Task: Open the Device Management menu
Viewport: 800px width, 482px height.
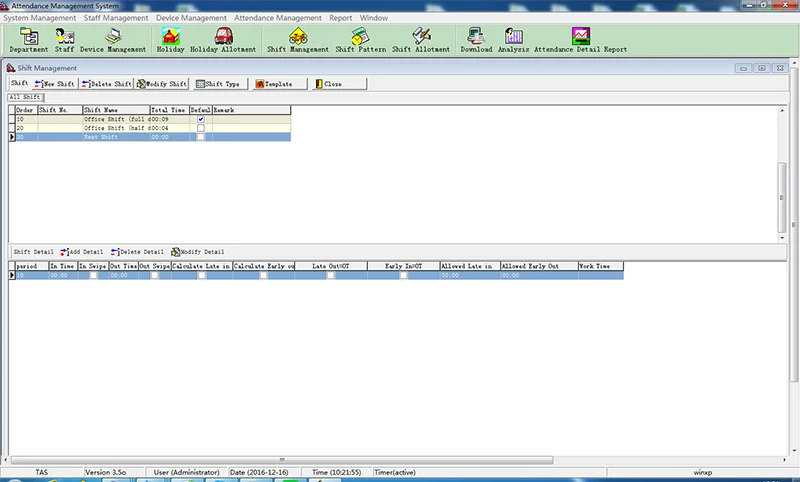Action: pos(191,18)
